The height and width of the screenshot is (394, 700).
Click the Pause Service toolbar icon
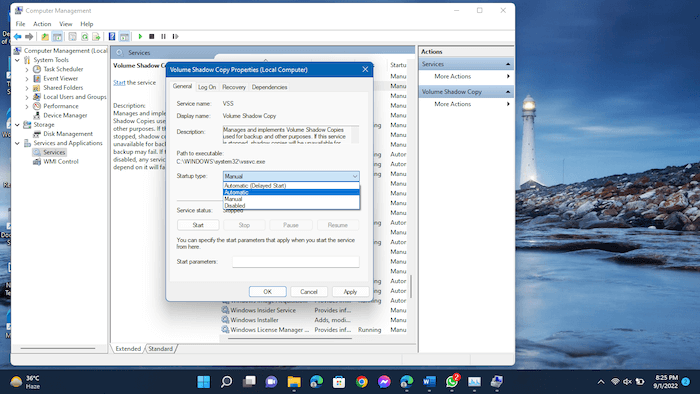pyautogui.click(x=163, y=37)
